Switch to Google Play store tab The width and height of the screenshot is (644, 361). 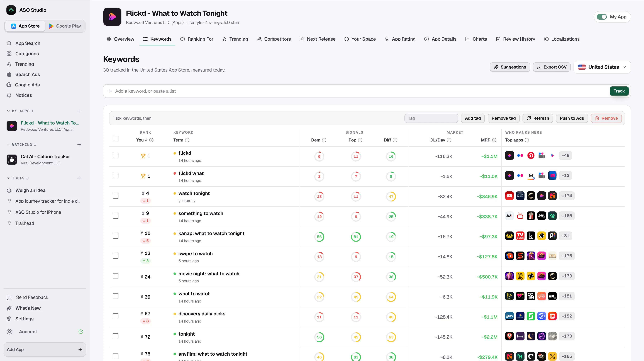(x=65, y=26)
